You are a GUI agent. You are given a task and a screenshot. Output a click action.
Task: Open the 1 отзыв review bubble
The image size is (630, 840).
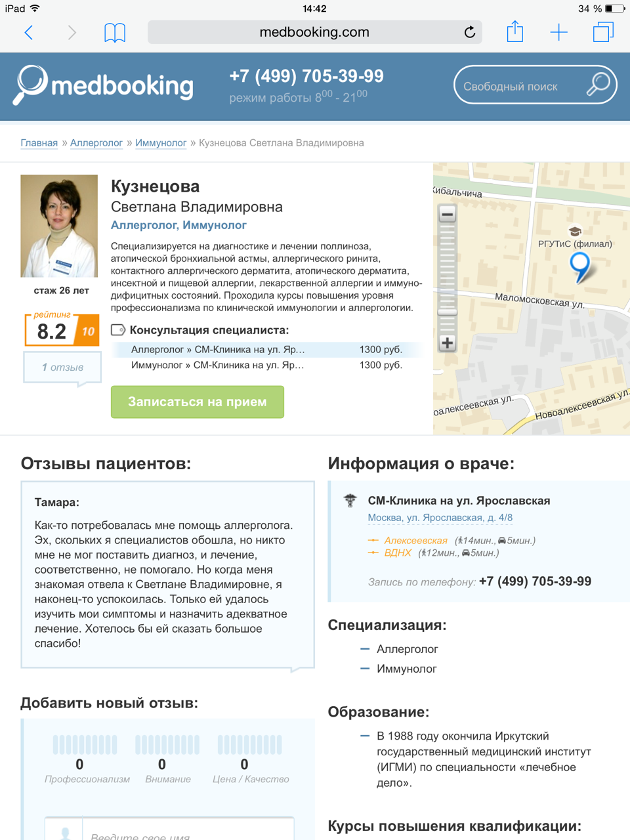pos(62,367)
